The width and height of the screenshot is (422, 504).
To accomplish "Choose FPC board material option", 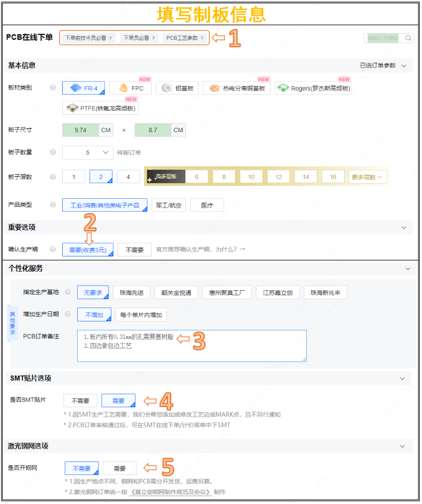I will click(x=132, y=88).
